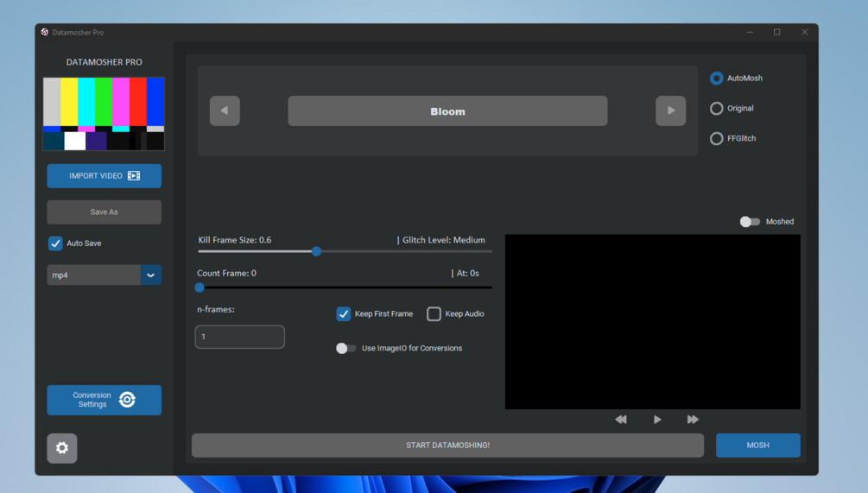Maximize the Datamosher Pro window
The image size is (868, 493).
pyautogui.click(x=776, y=32)
